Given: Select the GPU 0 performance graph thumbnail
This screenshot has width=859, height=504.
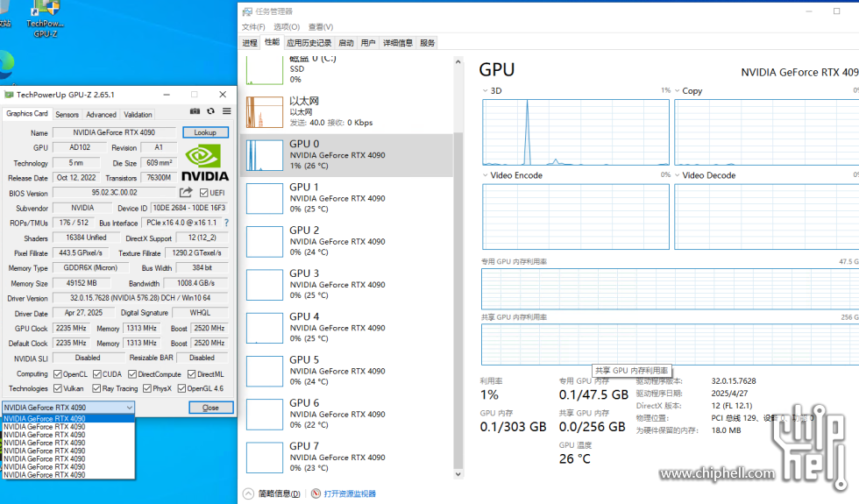Looking at the screenshot, I should (265, 156).
